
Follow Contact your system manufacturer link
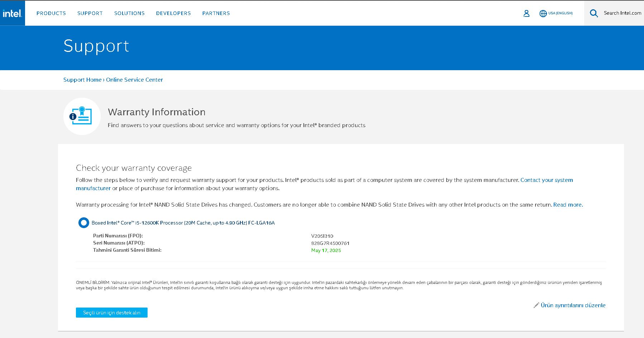(x=325, y=184)
